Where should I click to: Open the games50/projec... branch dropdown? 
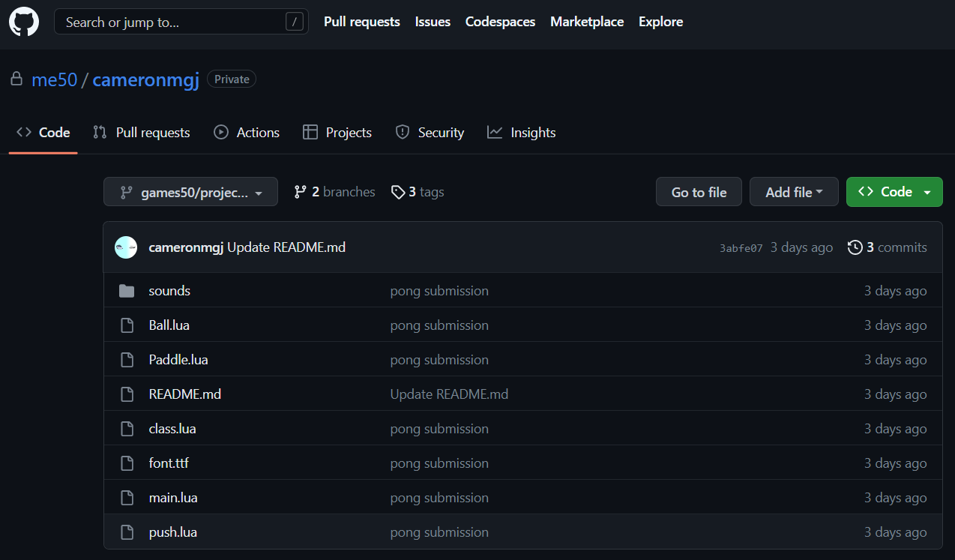pyautogui.click(x=190, y=191)
